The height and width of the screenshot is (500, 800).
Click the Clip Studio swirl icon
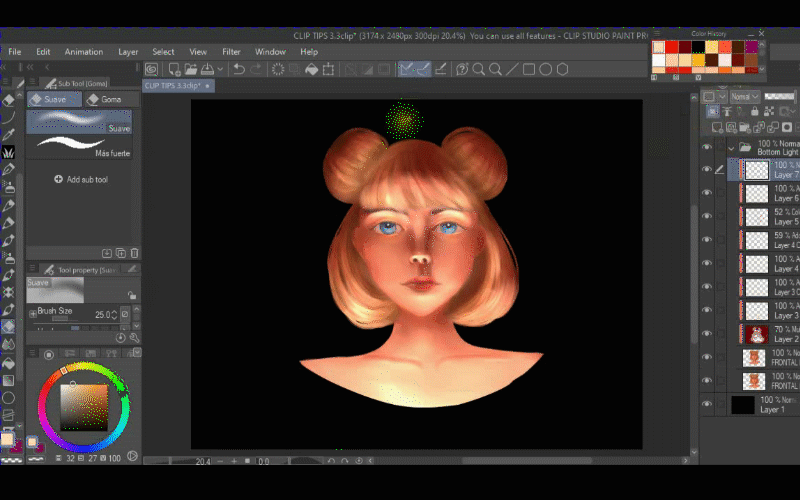151,69
